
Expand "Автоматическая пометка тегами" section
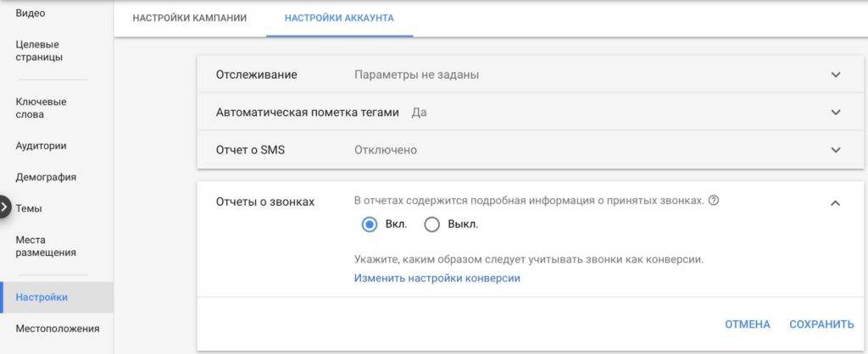pos(836,112)
